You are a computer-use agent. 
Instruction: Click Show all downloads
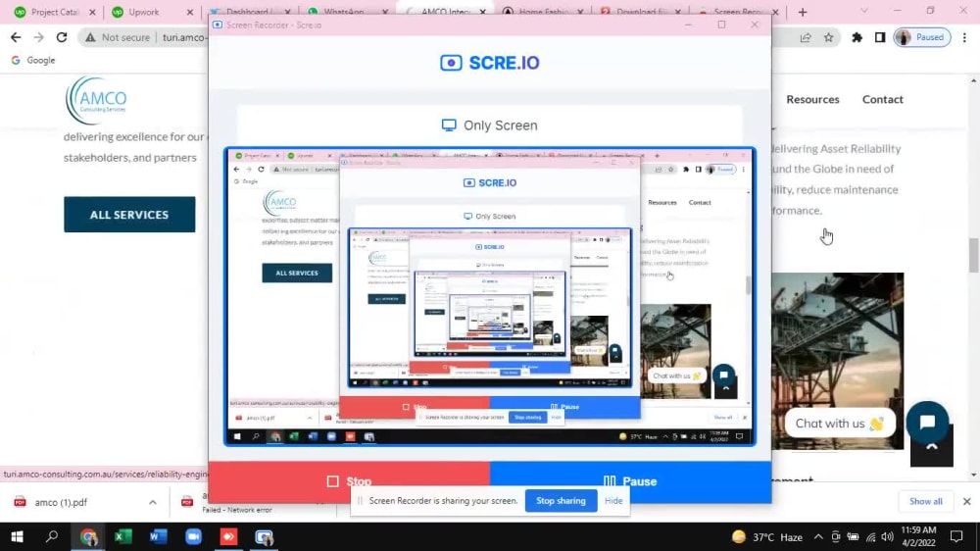[x=926, y=502]
